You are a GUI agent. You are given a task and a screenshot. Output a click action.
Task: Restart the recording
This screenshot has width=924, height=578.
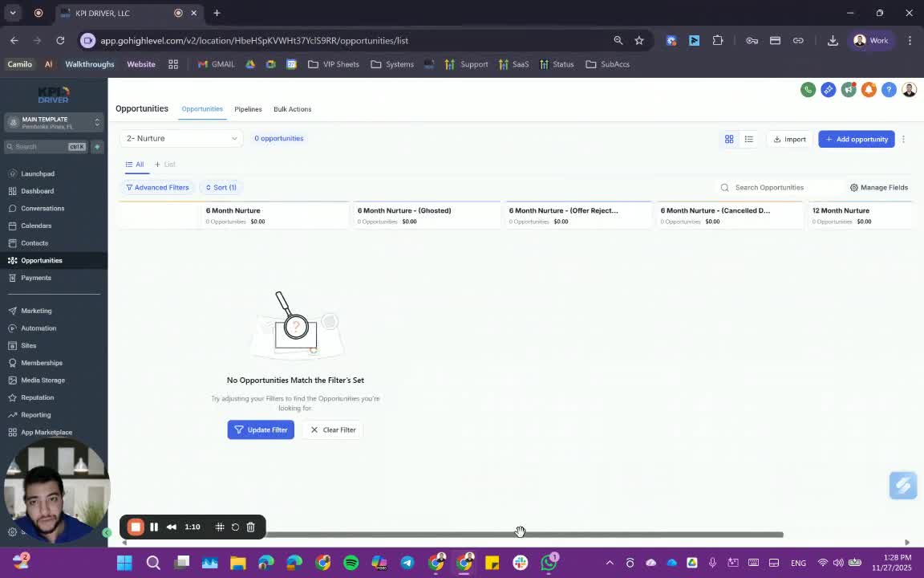pos(235,527)
